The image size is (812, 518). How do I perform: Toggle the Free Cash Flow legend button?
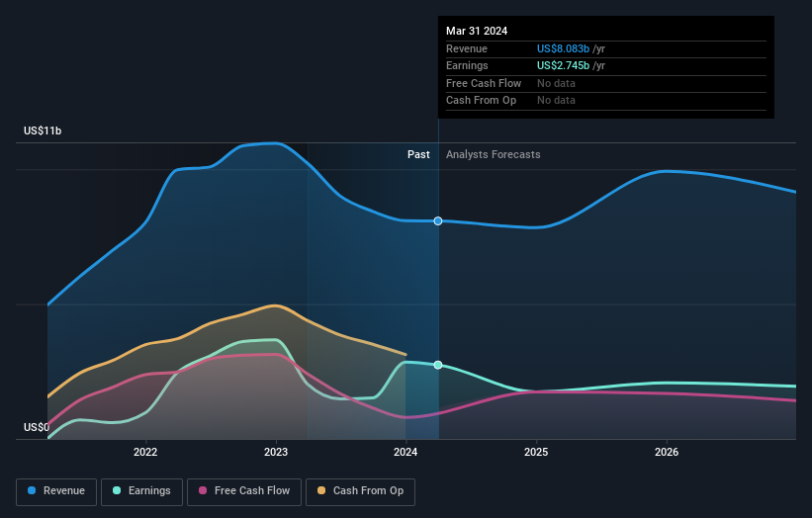tap(244, 491)
